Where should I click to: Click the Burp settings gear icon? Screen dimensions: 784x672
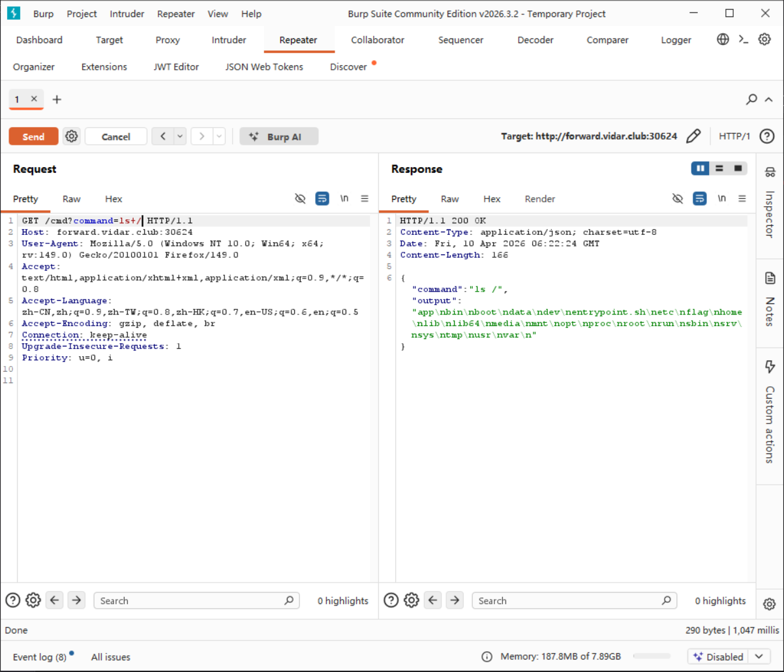[764, 40]
